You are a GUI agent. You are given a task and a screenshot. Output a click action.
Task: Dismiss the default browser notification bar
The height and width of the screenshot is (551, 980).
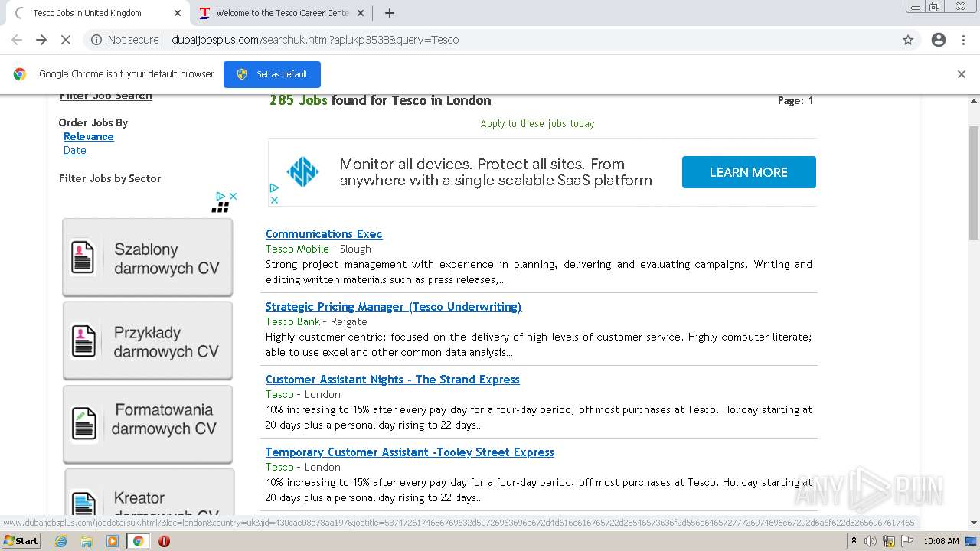(962, 74)
